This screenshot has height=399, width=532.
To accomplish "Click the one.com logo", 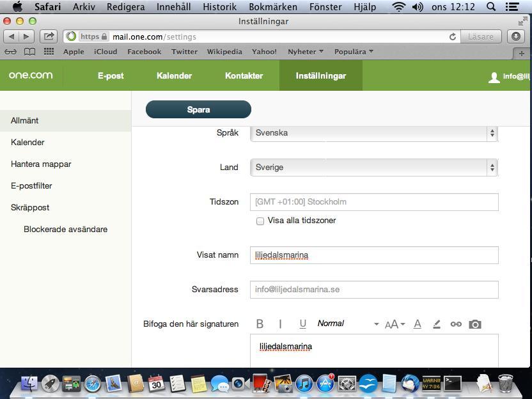I will [x=31, y=75].
